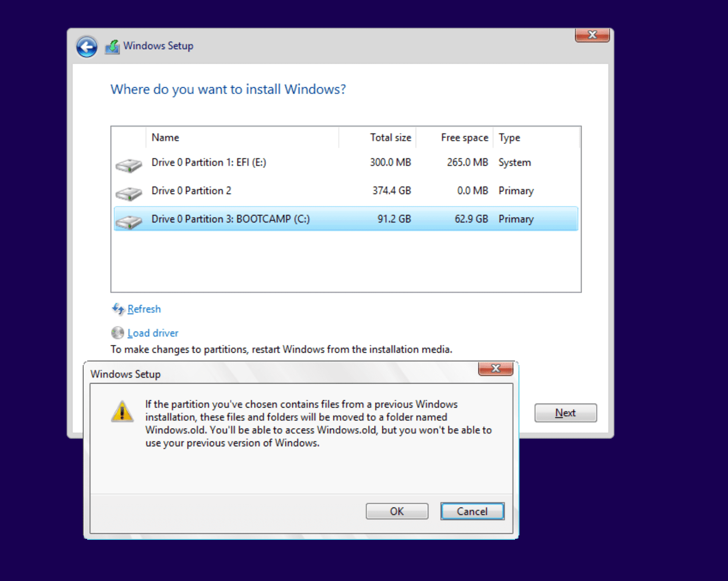
Task: Click the Free space column header
Action: 464,138
